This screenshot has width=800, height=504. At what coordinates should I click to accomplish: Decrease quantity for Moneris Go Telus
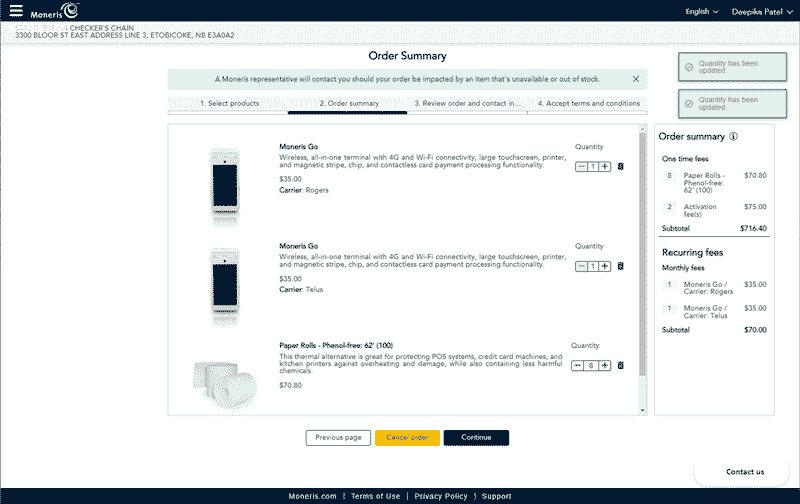(581, 266)
